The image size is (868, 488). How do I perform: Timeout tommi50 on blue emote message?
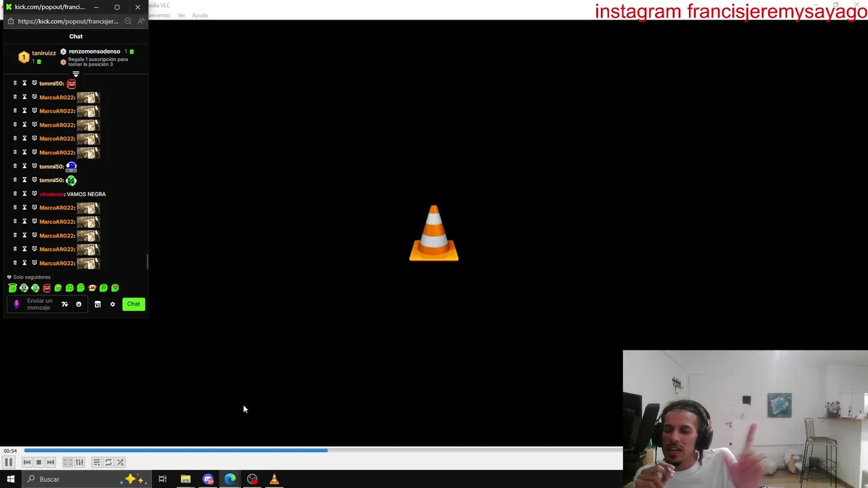tap(24, 166)
